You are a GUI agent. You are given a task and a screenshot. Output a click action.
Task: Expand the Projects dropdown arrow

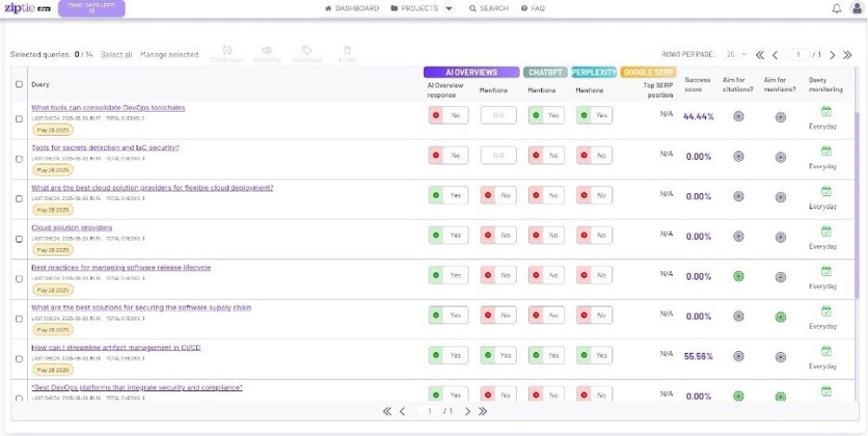(449, 8)
